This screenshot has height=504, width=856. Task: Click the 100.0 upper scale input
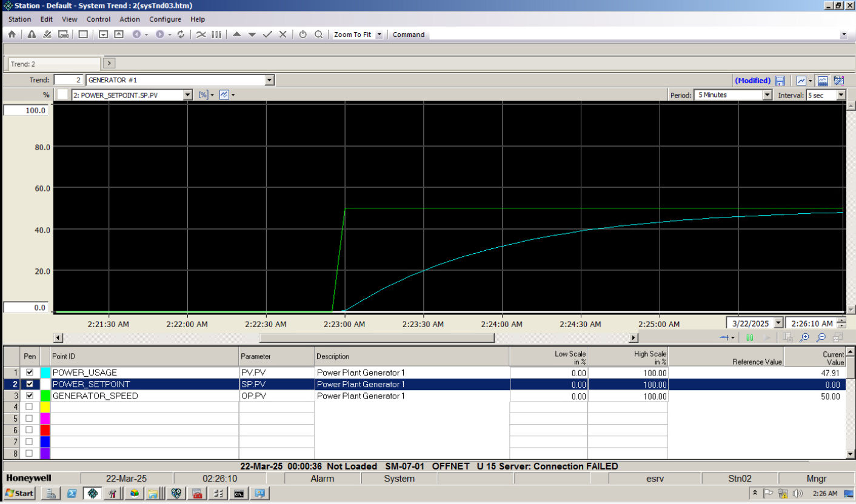click(x=26, y=110)
